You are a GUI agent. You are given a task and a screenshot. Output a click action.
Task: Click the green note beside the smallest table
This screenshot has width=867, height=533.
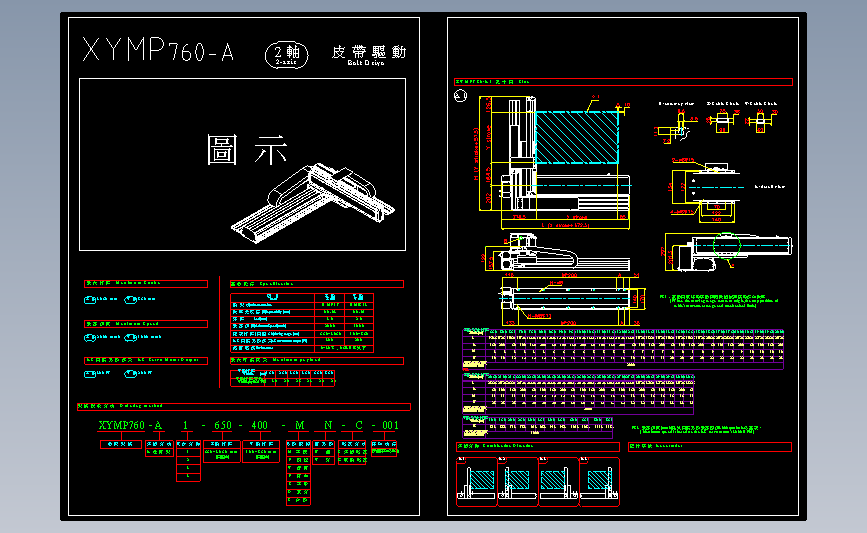click(x=697, y=429)
